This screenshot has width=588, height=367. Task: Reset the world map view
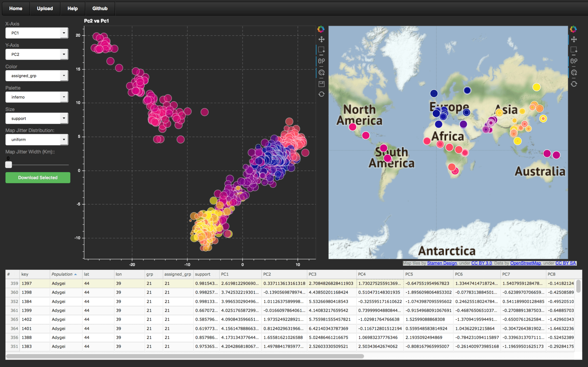[574, 84]
